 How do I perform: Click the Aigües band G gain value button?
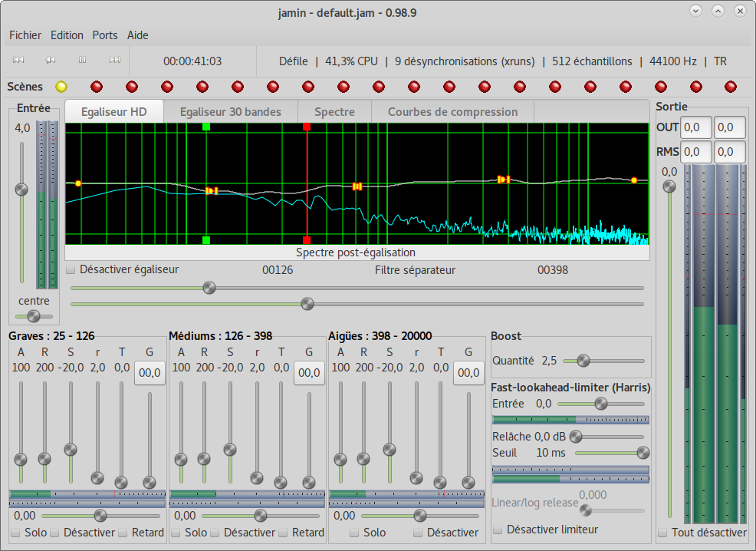[x=468, y=373]
